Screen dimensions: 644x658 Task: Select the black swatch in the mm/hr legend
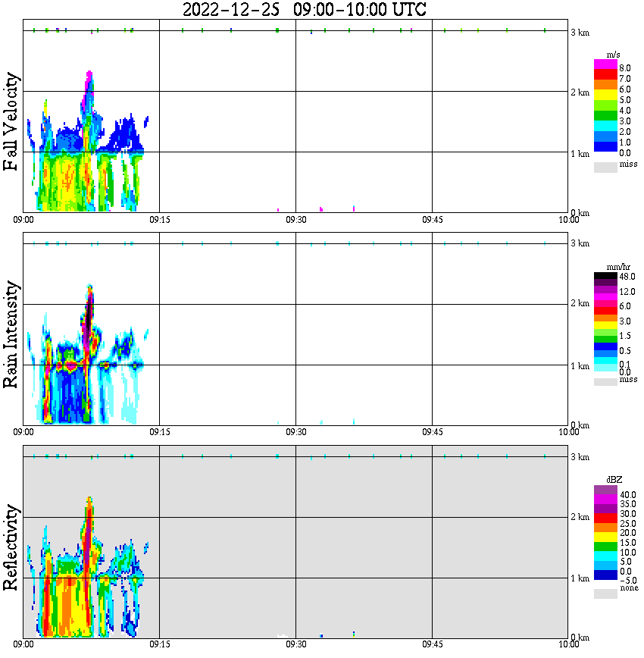tap(605, 276)
